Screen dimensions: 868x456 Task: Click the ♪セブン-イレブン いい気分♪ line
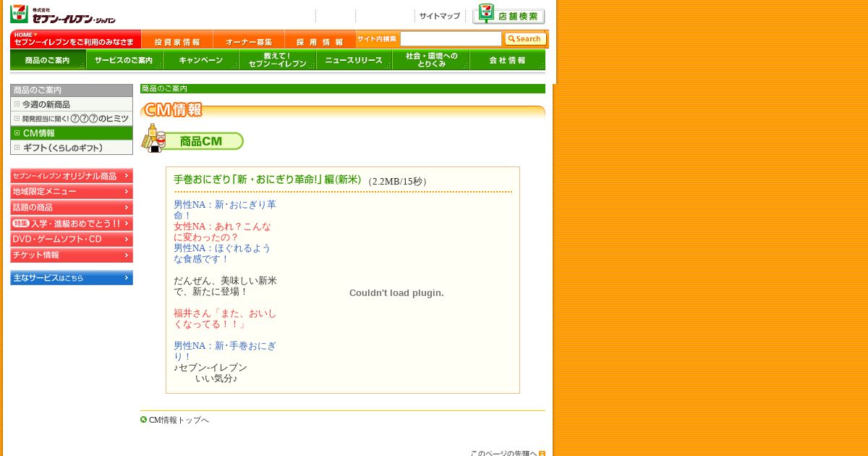coord(210,373)
